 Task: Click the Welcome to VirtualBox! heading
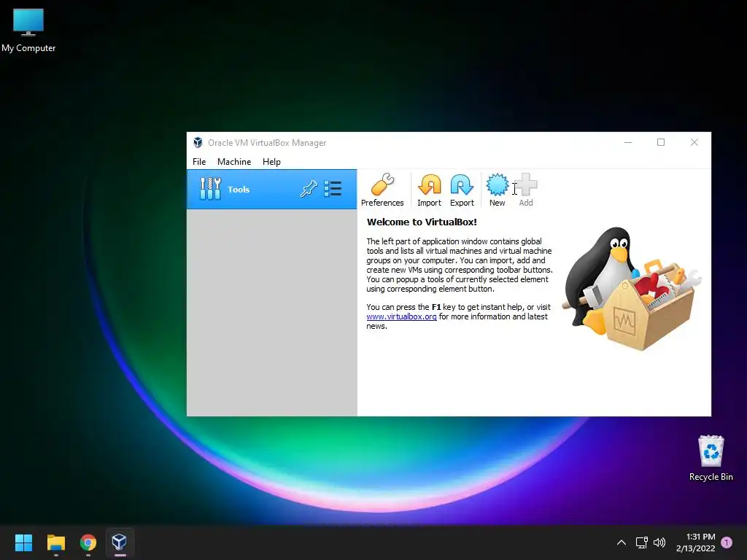422,222
